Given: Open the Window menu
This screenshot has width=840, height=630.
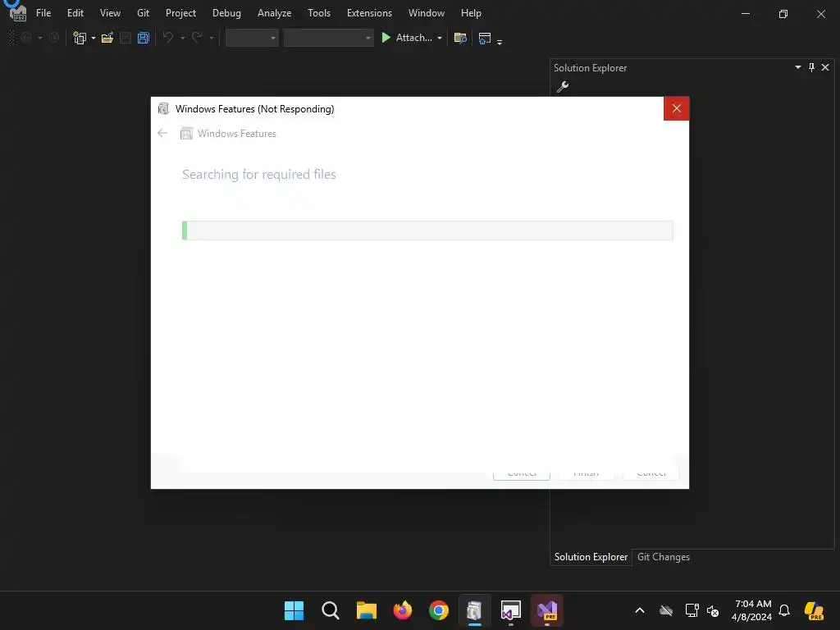Looking at the screenshot, I should tap(427, 13).
